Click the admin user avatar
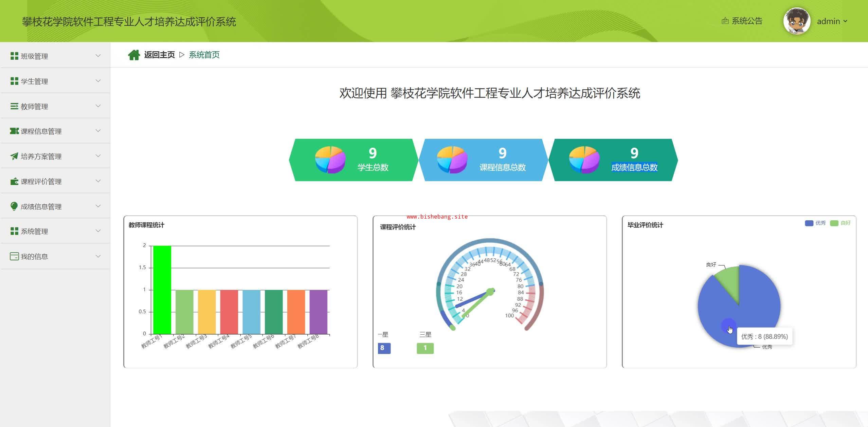The height and width of the screenshot is (427, 868). click(796, 21)
